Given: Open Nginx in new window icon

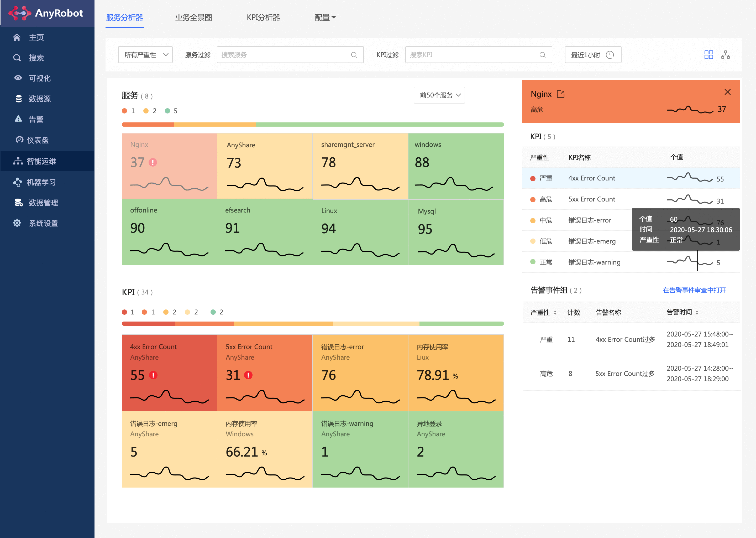Looking at the screenshot, I should (x=561, y=94).
